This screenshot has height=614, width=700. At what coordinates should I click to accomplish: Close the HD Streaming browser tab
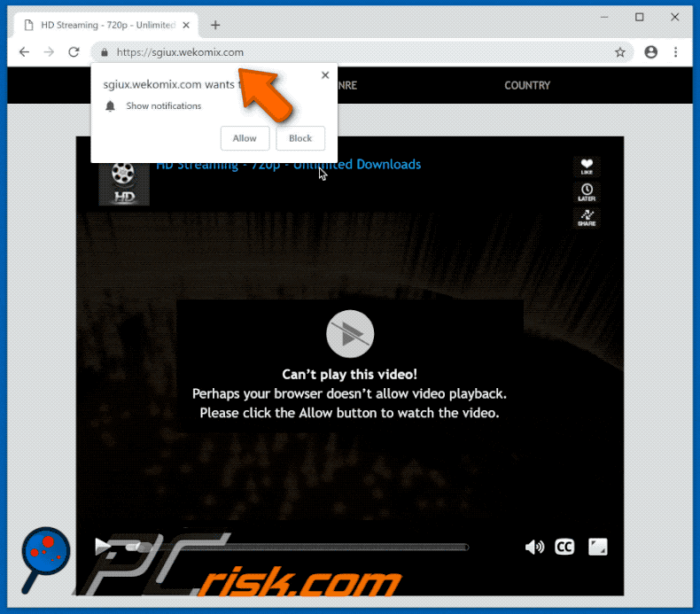(186, 25)
